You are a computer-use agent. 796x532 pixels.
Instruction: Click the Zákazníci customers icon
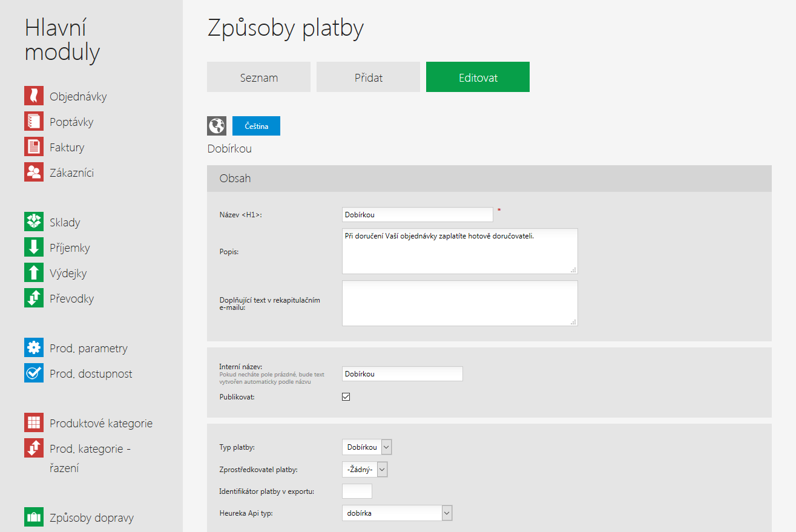pos(34,172)
